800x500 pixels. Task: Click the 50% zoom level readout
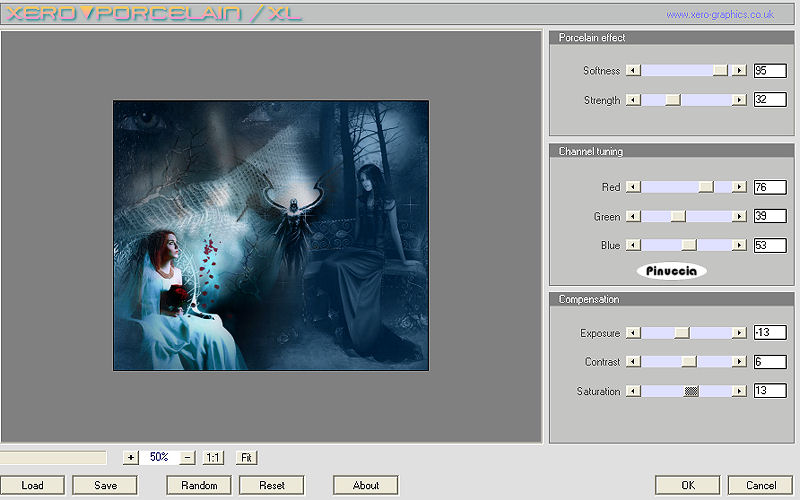tap(159, 457)
